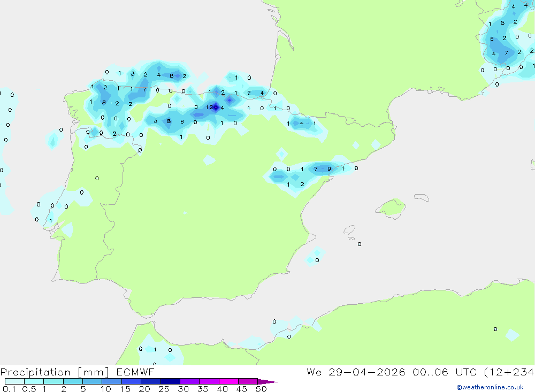Image resolution: width=535 pixels, height=392 pixels.
Task: Click the 20–25 mm legend swatch
Action: [151, 381]
